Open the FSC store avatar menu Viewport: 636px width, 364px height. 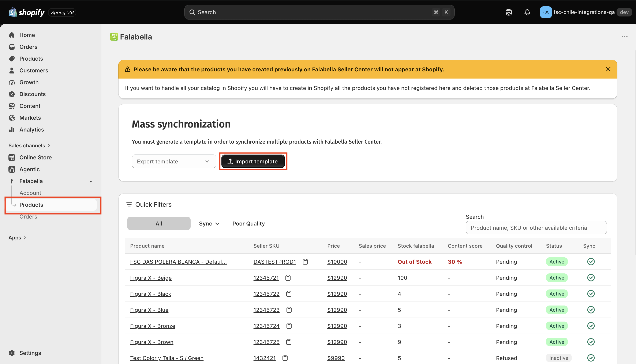[x=546, y=12]
